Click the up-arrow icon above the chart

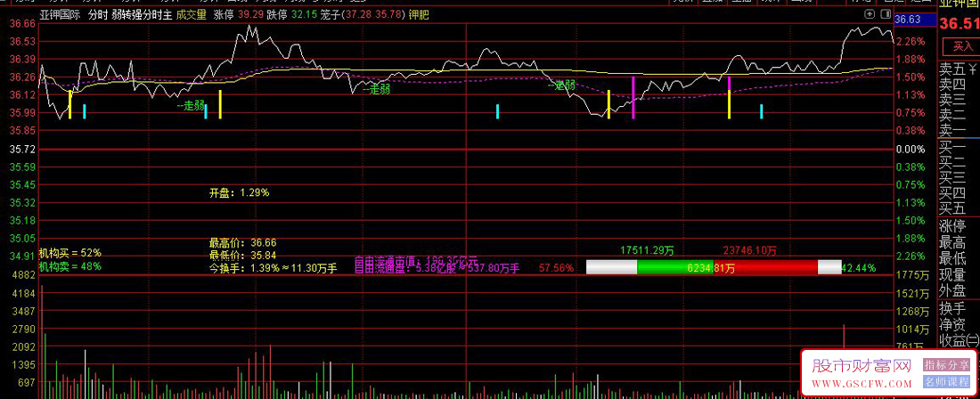(870, 13)
